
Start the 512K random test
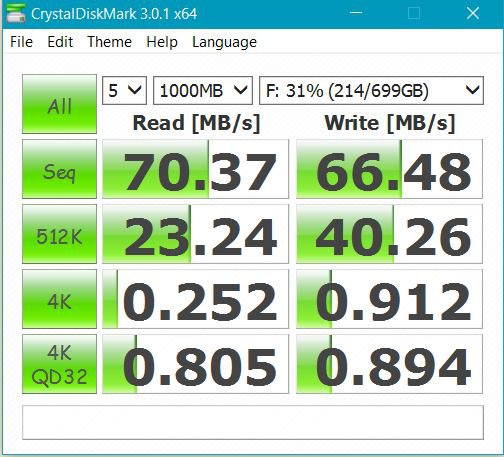(x=59, y=234)
